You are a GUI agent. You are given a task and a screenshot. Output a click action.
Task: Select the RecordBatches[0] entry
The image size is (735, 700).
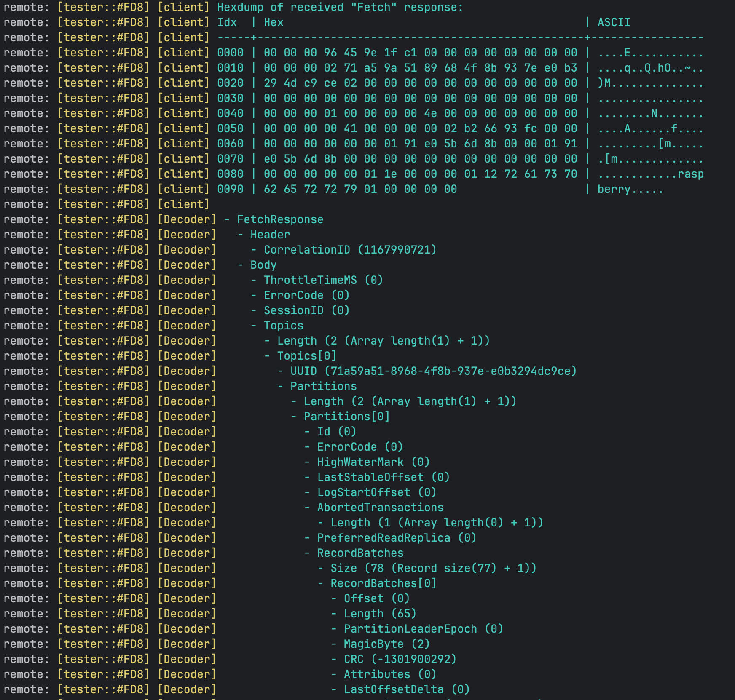pyautogui.click(x=383, y=584)
